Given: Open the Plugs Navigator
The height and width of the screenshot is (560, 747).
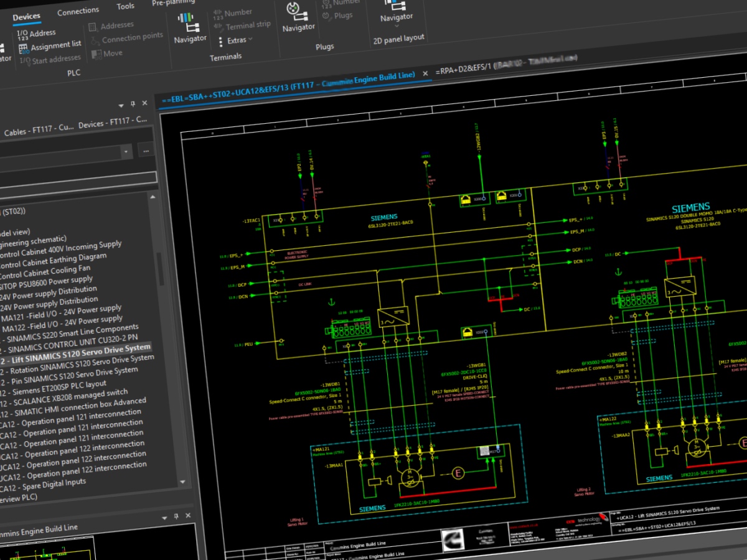Looking at the screenshot, I should [x=298, y=17].
